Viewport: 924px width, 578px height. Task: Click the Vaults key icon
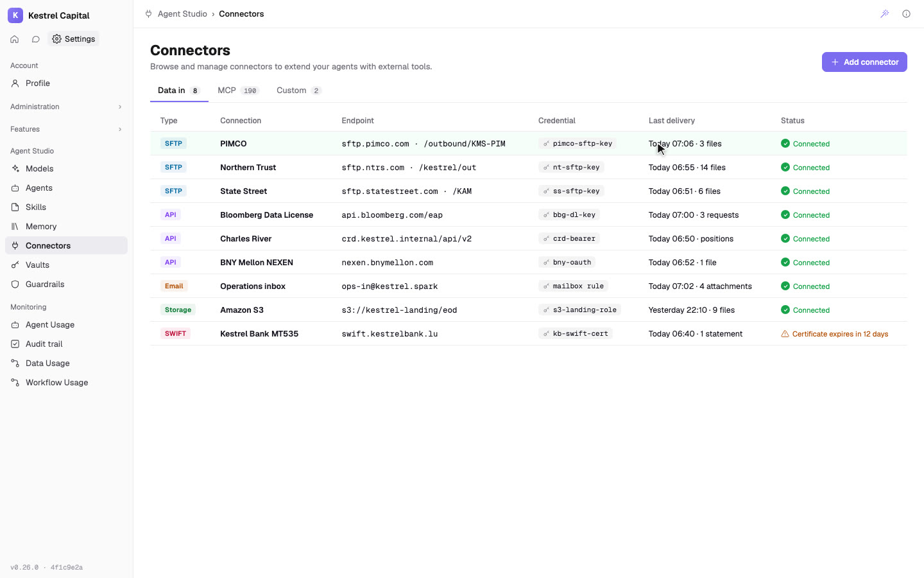(15, 265)
